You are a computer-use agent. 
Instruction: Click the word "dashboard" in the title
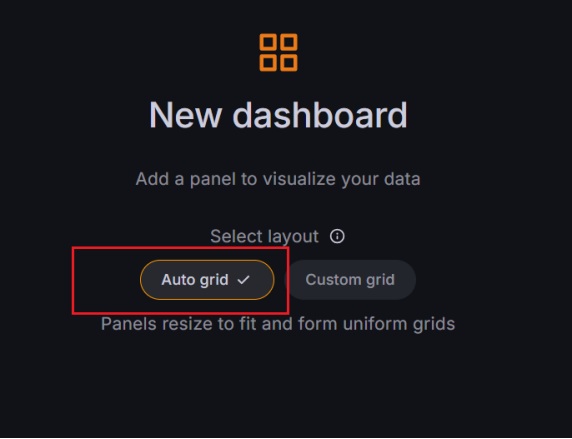[x=320, y=115]
